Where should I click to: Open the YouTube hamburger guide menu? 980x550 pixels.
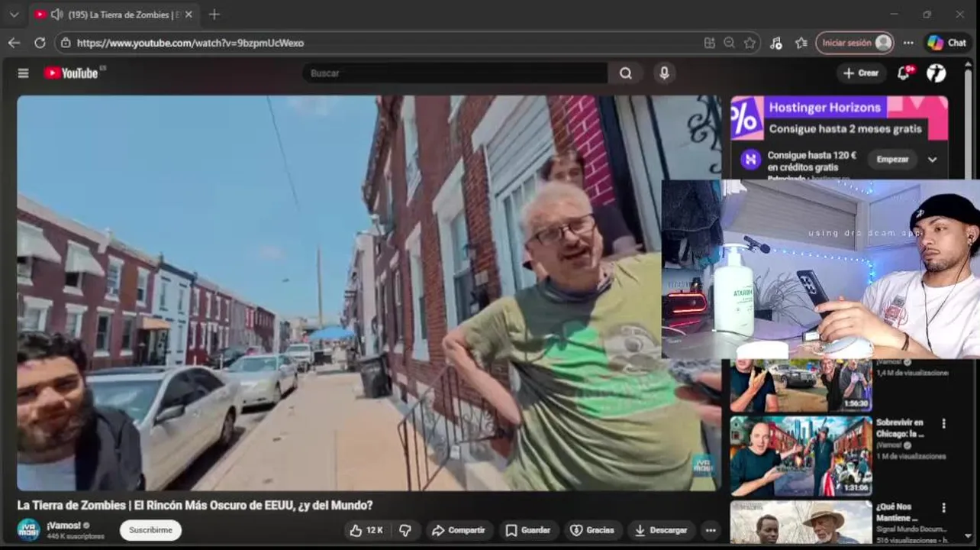click(x=23, y=73)
